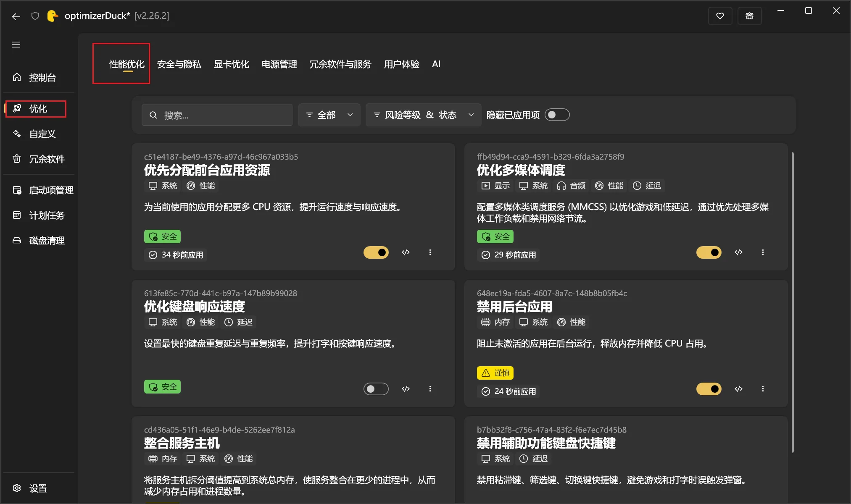Open more options for 优先分配前台应用资源 card
Screen dimensions: 851x504
(x=430, y=252)
